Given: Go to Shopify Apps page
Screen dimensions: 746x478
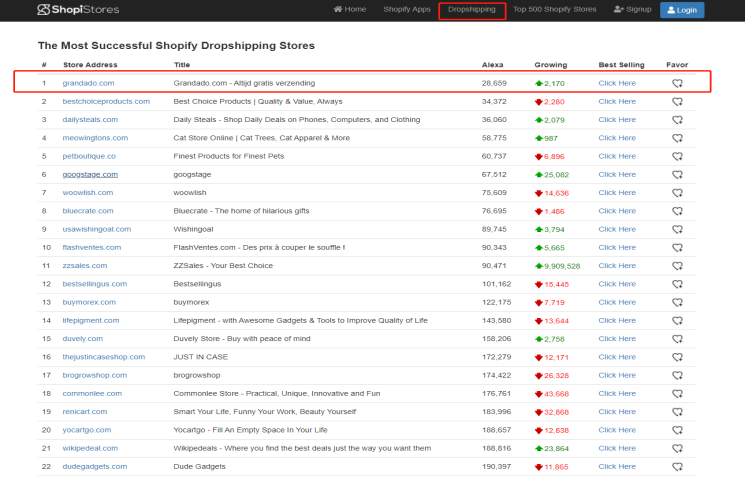Looking at the screenshot, I should pos(406,10).
